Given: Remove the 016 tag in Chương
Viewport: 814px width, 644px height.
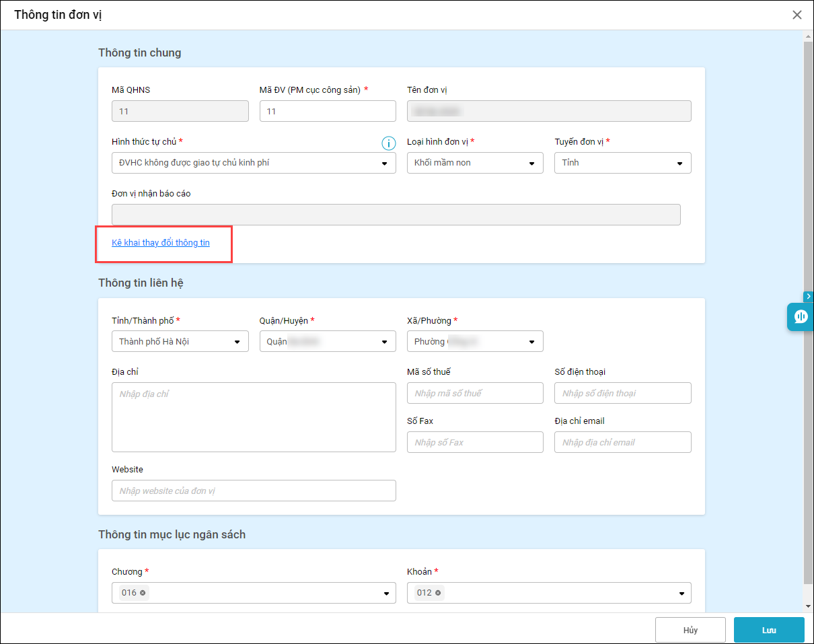Looking at the screenshot, I should click(x=143, y=593).
